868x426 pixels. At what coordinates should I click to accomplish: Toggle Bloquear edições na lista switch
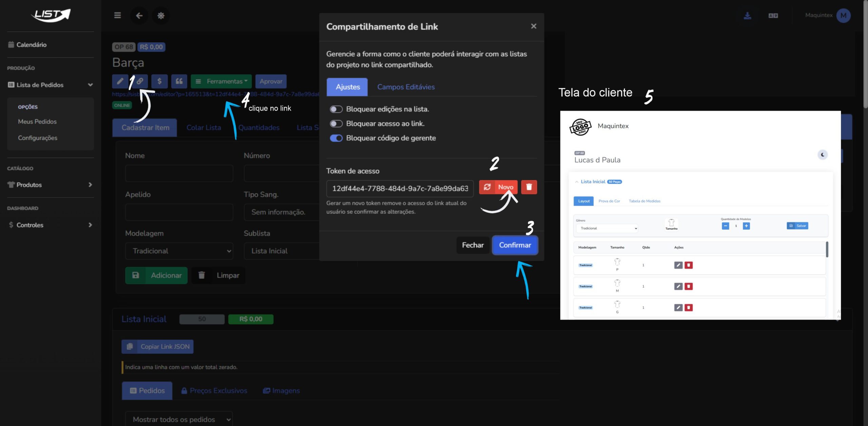click(x=336, y=109)
